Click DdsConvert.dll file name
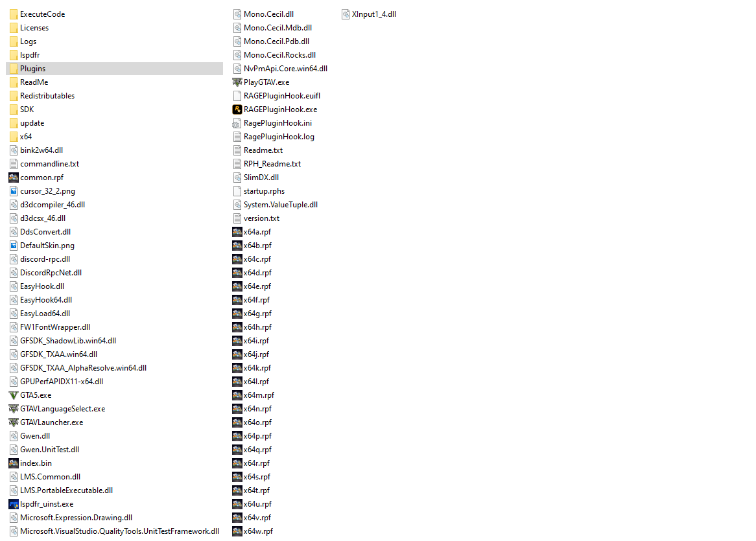 (x=45, y=232)
